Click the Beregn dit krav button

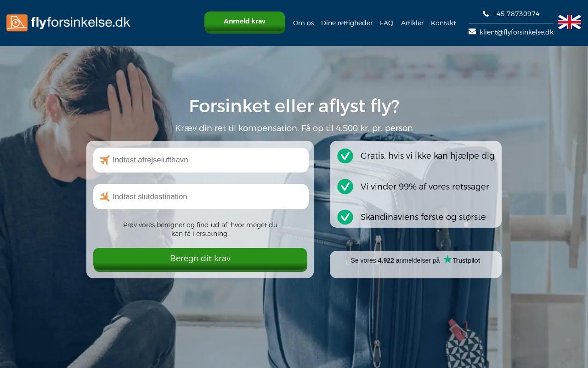point(200,259)
